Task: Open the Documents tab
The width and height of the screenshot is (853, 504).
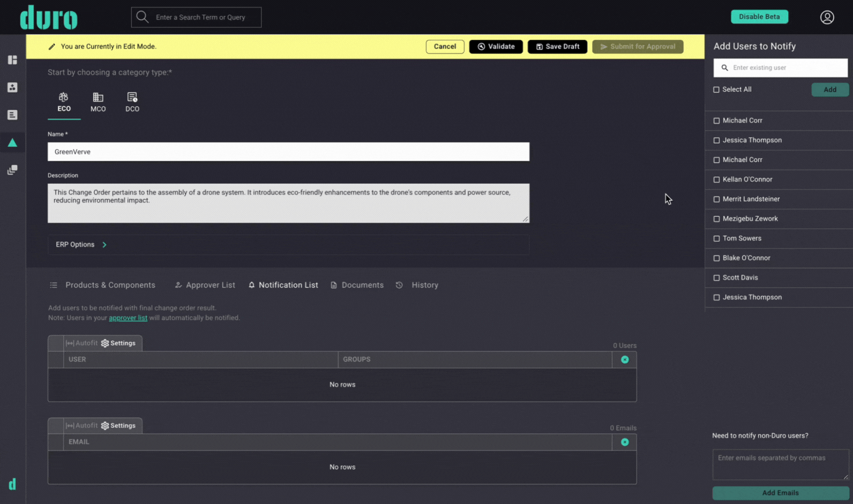Action: tap(357, 285)
